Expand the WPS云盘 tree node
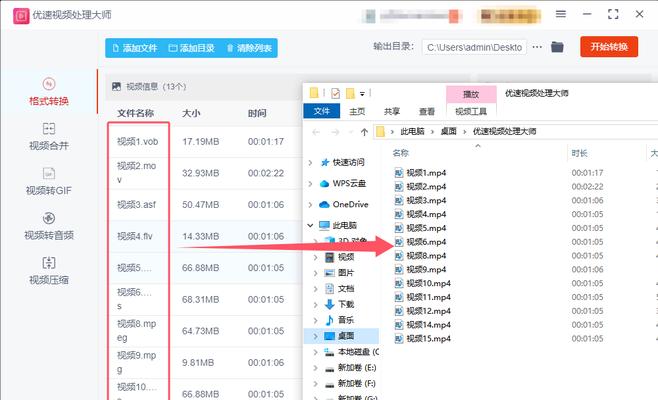 pyautogui.click(x=311, y=183)
